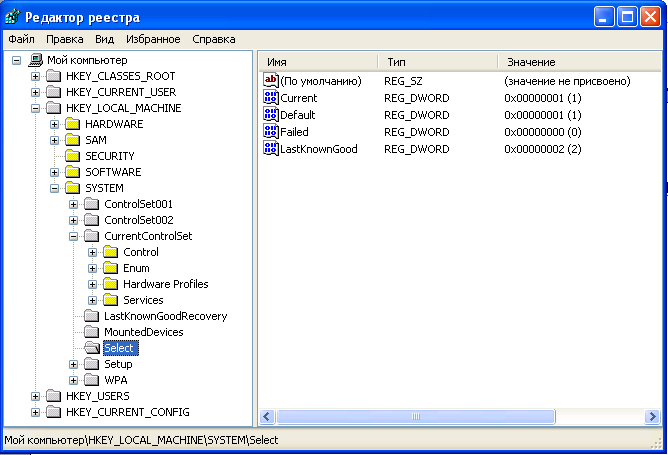Click the DWORD icon for Failed
Viewport: 668px width, 455px height.
pos(271,132)
